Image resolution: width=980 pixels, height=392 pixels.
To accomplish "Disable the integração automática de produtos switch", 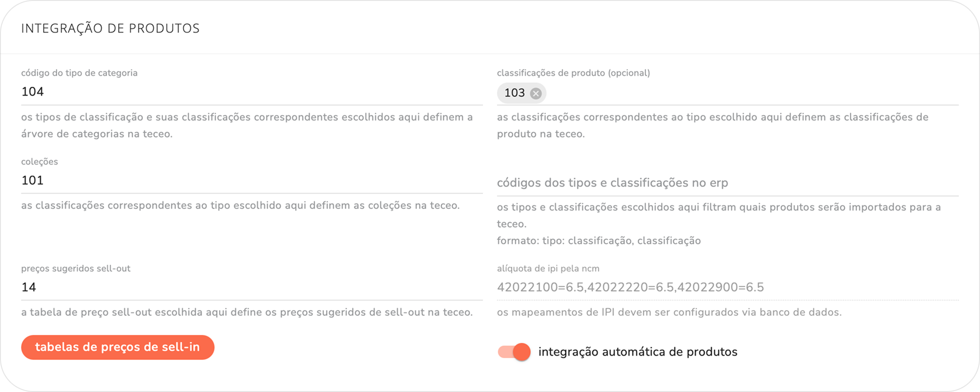I will pyautogui.click(x=514, y=352).
